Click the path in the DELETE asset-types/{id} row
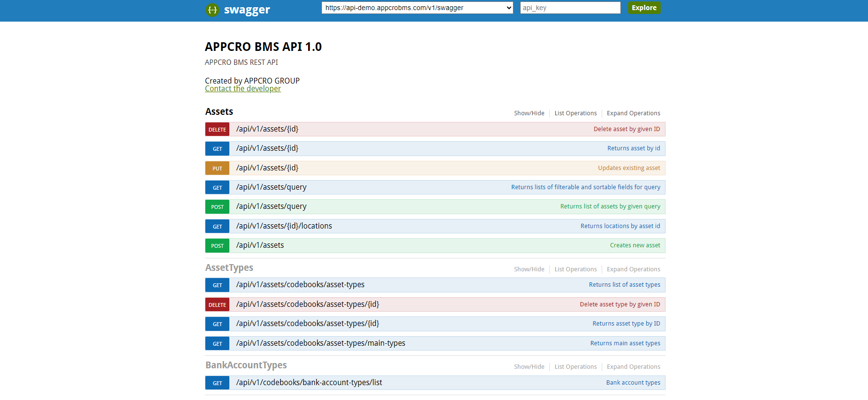The image size is (868, 400). [x=308, y=304]
